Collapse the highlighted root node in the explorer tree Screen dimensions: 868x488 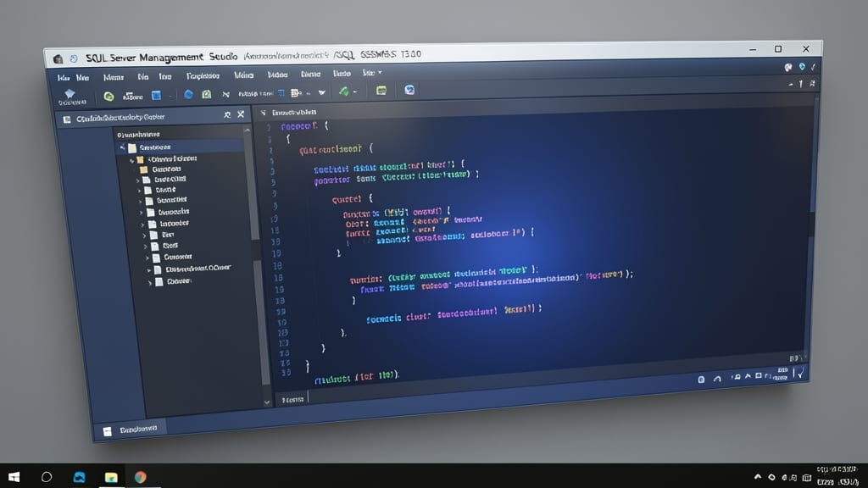click(x=122, y=147)
